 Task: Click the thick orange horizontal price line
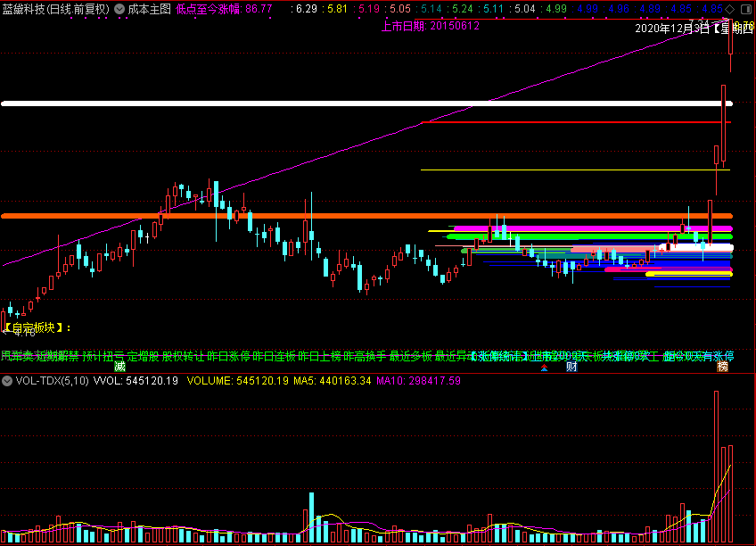(x=367, y=216)
